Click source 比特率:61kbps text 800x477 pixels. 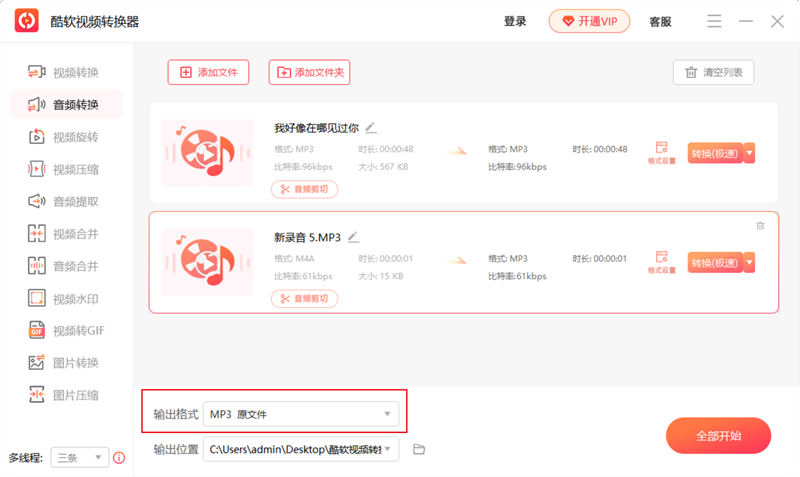click(303, 276)
